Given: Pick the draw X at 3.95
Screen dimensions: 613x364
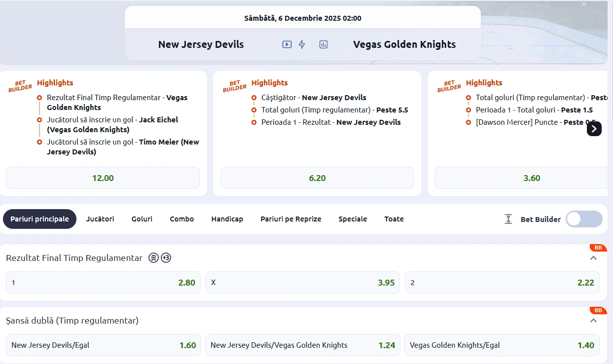Looking at the screenshot, I should coord(303,283).
